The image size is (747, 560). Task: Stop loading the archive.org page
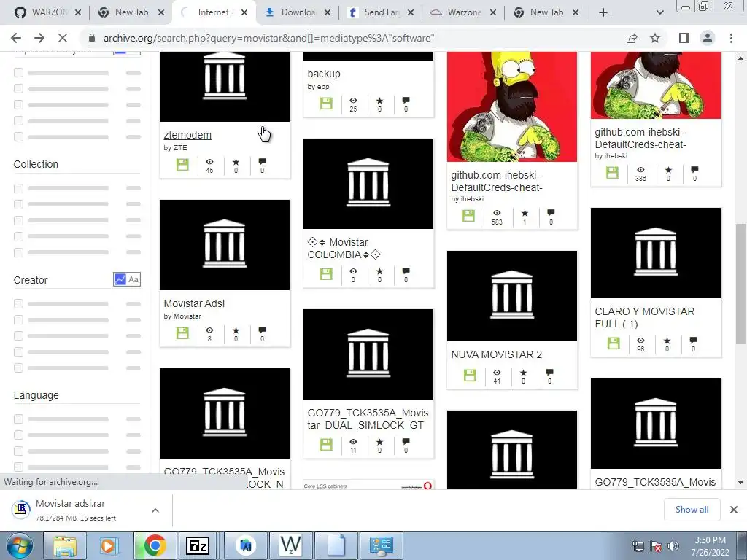click(63, 38)
